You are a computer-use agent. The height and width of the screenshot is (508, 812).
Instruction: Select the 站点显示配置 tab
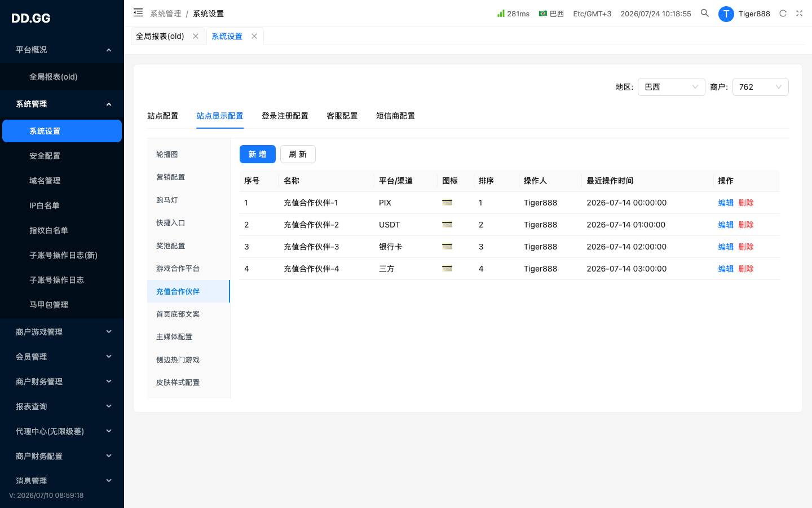(220, 116)
